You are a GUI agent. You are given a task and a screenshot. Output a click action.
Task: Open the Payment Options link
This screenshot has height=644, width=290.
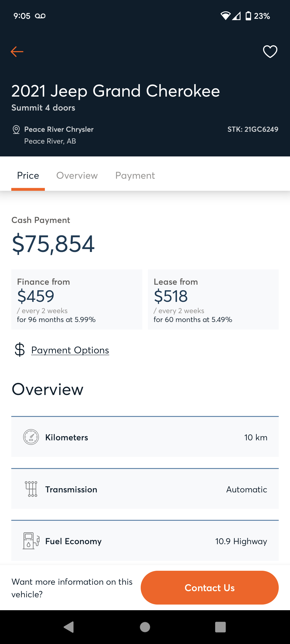tap(70, 350)
